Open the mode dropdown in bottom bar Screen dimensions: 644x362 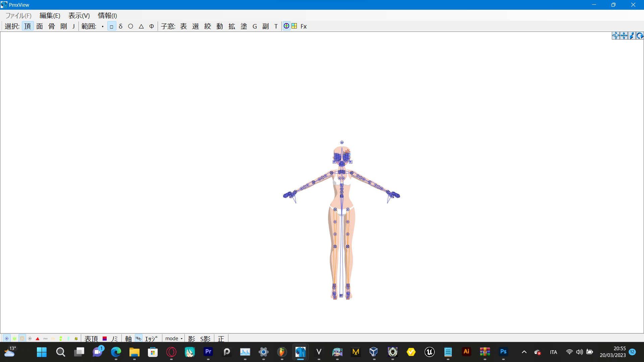174,339
